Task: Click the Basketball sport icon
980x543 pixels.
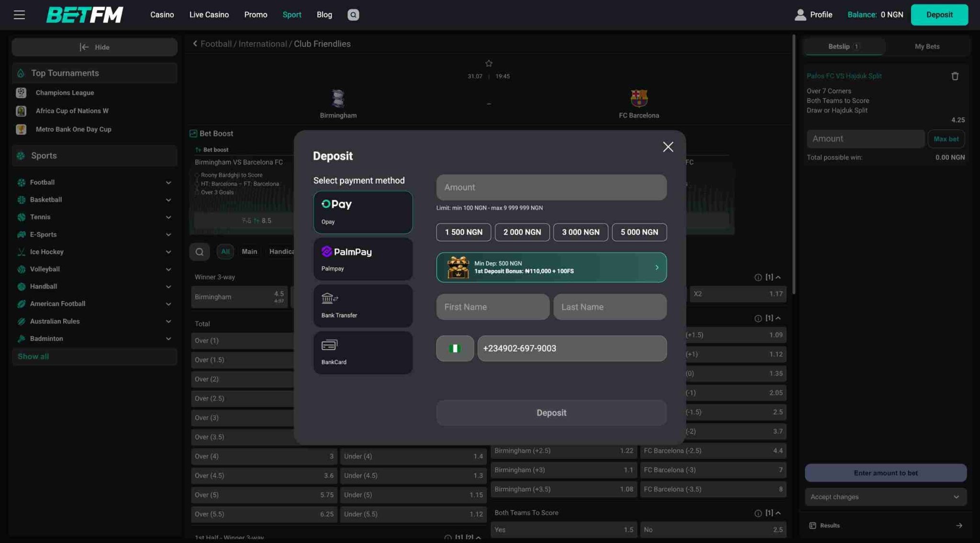Action: (21, 200)
